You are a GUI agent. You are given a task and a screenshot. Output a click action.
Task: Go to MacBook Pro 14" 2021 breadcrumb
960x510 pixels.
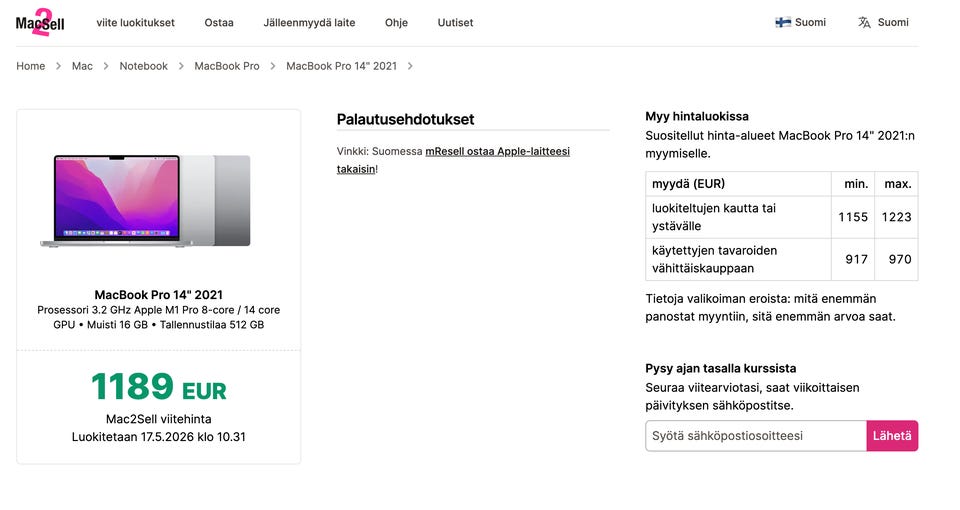point(341,66)
